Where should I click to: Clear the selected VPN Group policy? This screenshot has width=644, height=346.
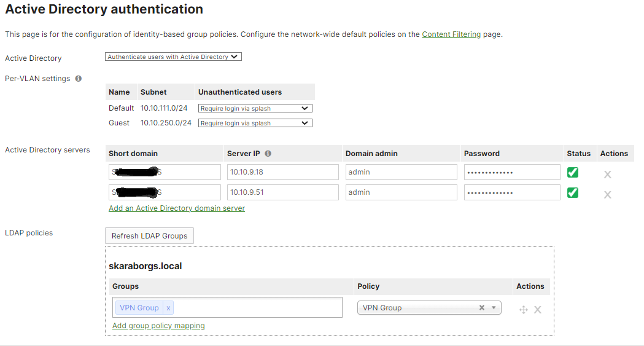[x=482, y=308]
